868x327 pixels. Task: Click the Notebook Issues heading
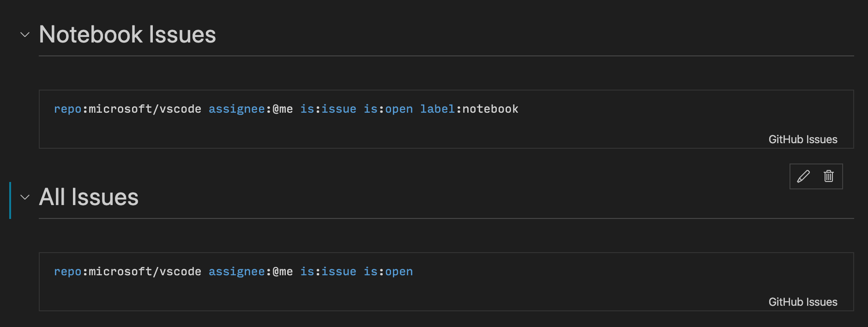127,34
